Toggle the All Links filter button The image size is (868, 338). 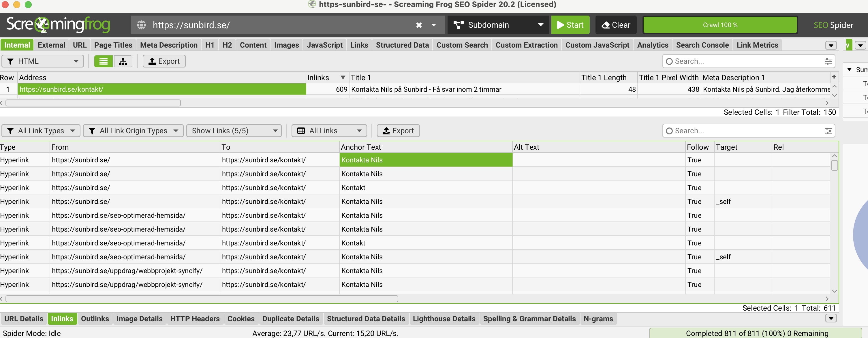(329, 131)
